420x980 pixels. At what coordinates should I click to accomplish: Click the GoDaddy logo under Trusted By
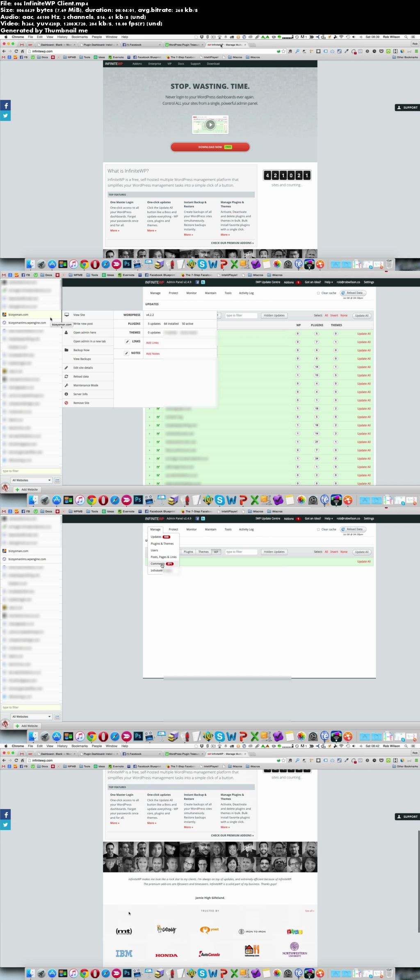[167, 929]
